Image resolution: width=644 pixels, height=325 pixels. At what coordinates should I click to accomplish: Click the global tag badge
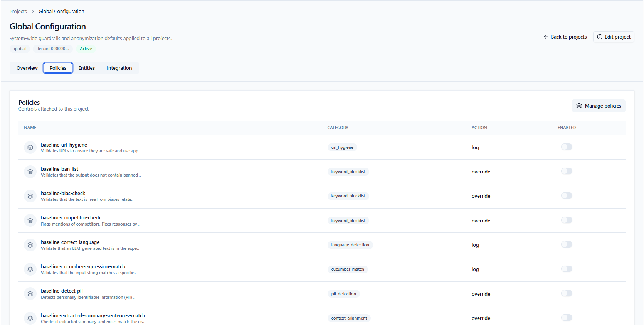pyautogui.click(x=20, y=49)
